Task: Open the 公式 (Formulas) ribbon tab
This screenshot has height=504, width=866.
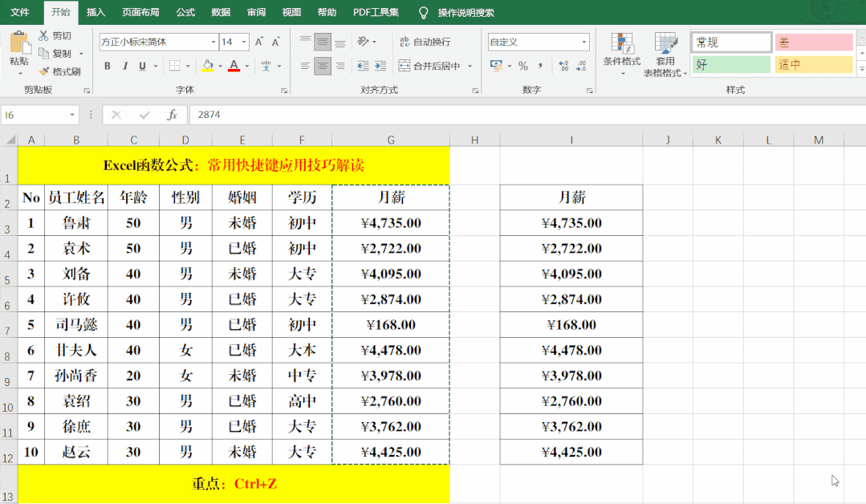Action: pos(185,12)
